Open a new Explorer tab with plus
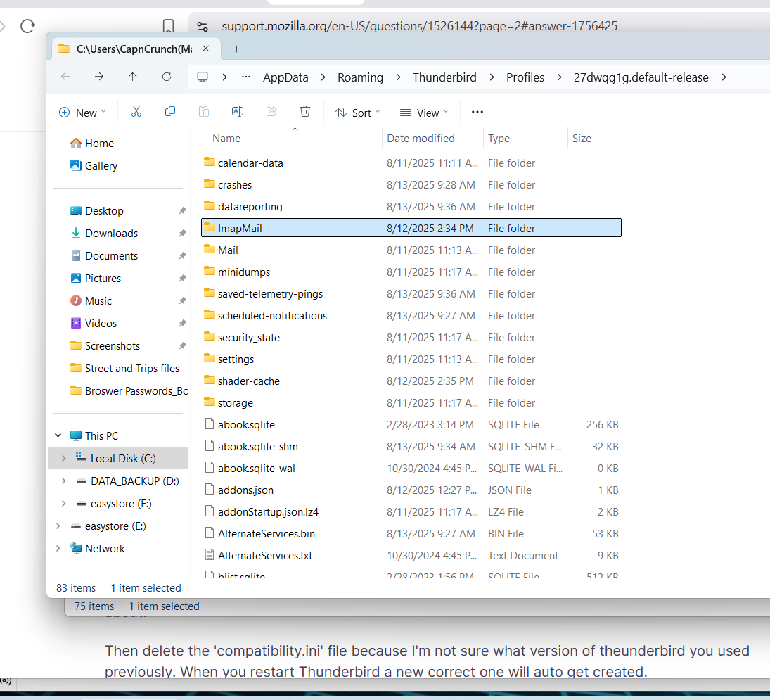Screen dimensions: 770x700 [x=237, y=49]
